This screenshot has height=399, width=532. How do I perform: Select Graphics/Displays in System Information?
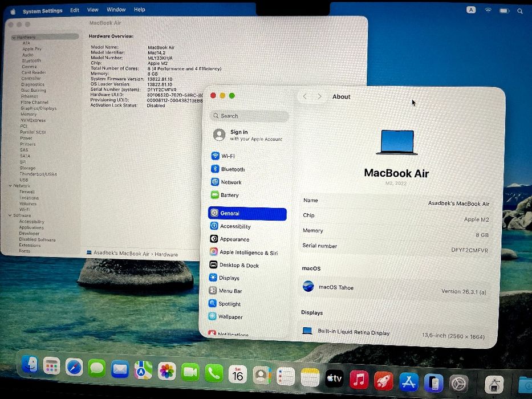tap(39, 108)
